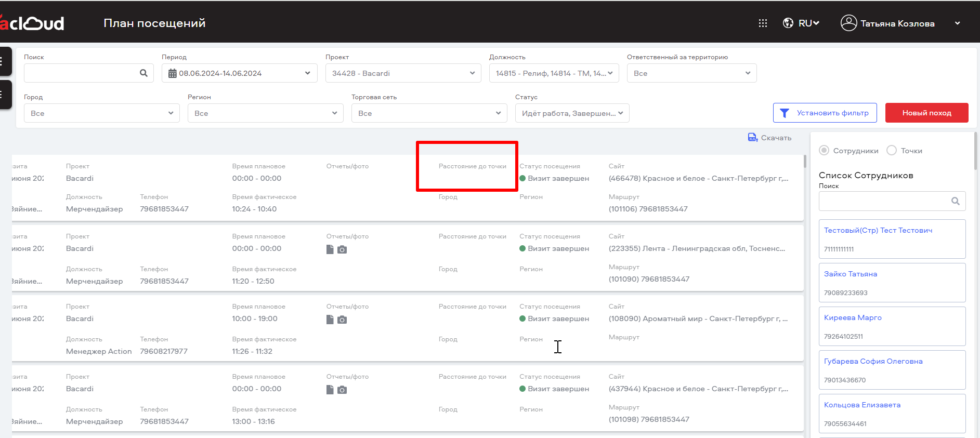Open employee Кольцова Елизавета
Screen dimensions: 980x438
click(x=892, y=414)
